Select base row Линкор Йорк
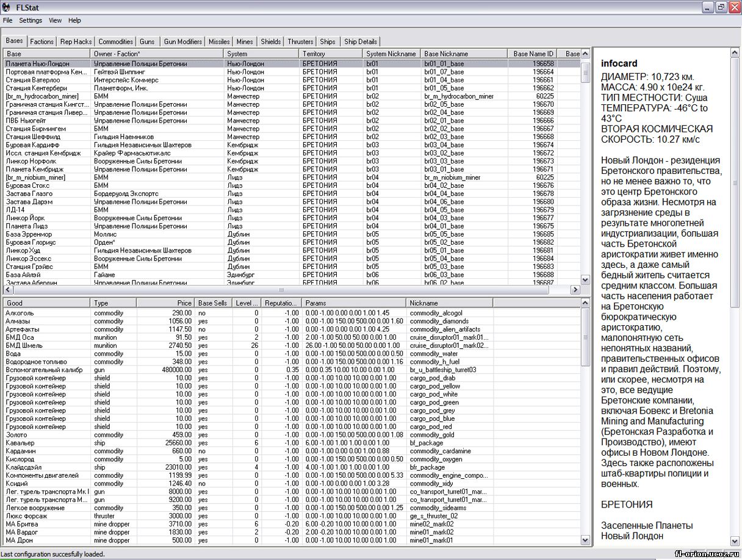The width and height of the screenshot is (742, 560). pyautogui.click(x=292, y=218)
